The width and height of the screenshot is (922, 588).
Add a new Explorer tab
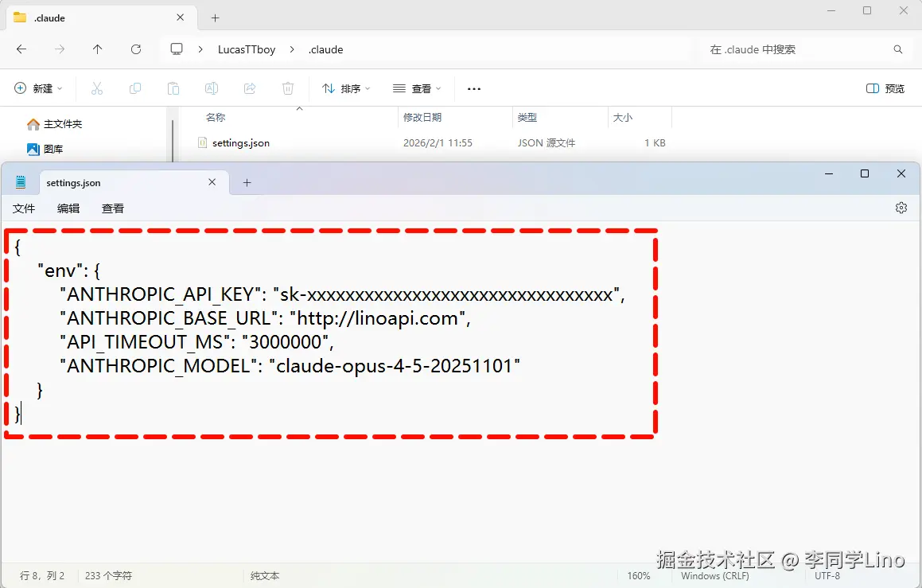tap(216, 18)
